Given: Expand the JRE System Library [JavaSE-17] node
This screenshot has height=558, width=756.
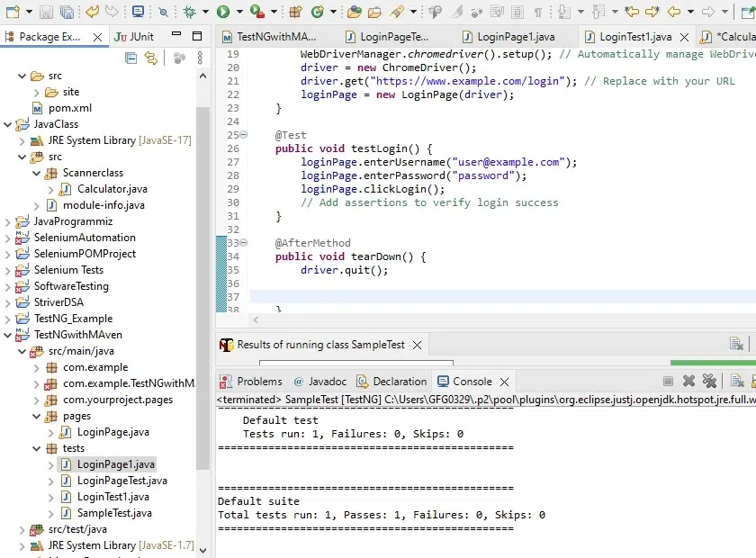Looking at the screenshot, I should (x=22, y=140).
